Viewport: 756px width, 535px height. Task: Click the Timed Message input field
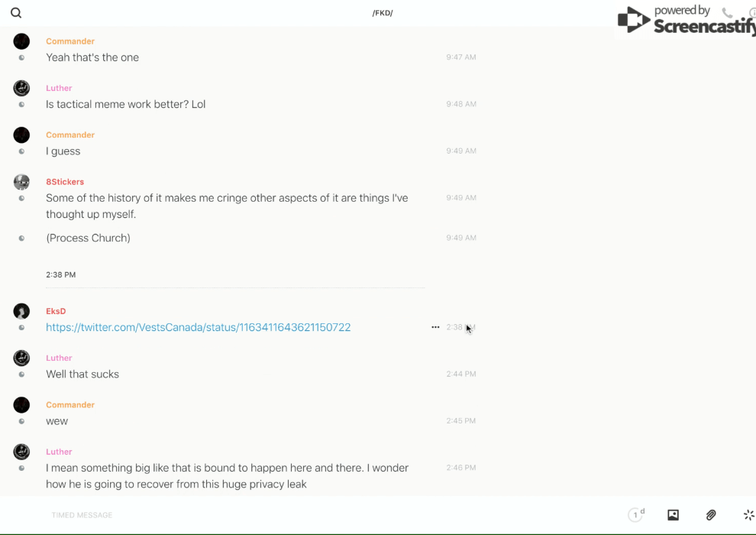[x=229, y=515]
